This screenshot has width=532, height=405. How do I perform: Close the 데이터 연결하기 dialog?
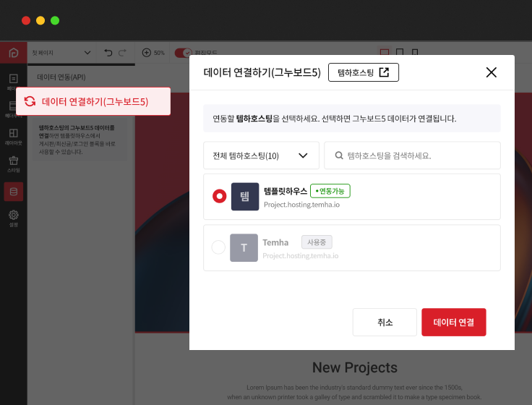coord(491,72)
